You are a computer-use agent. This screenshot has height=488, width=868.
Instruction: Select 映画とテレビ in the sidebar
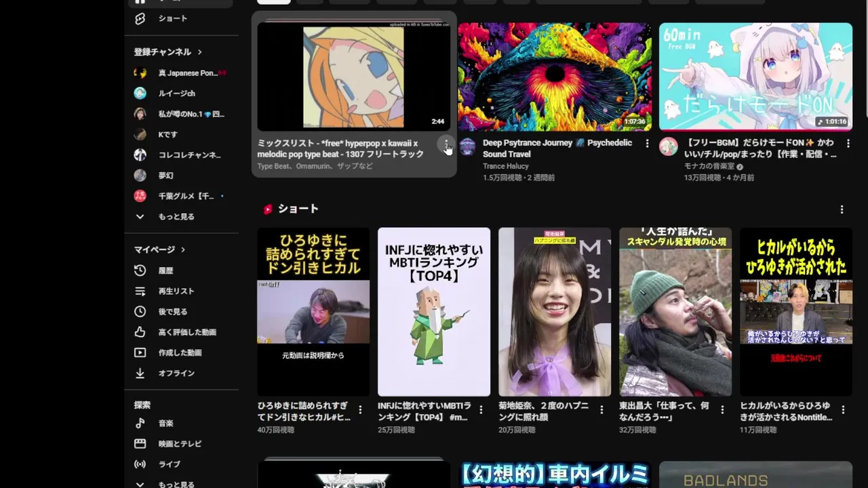[181, 444]
